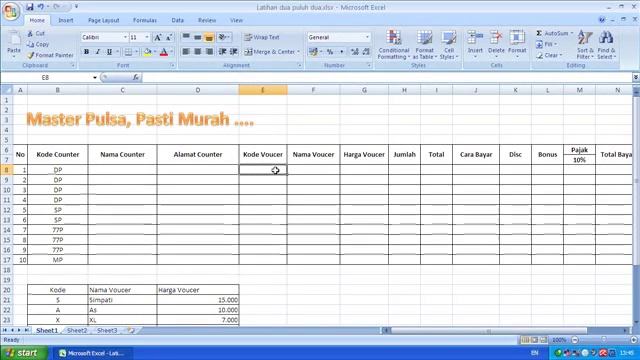Click the zoom slider handle
This screenshot has width=640, height=360.
[604, 340]
